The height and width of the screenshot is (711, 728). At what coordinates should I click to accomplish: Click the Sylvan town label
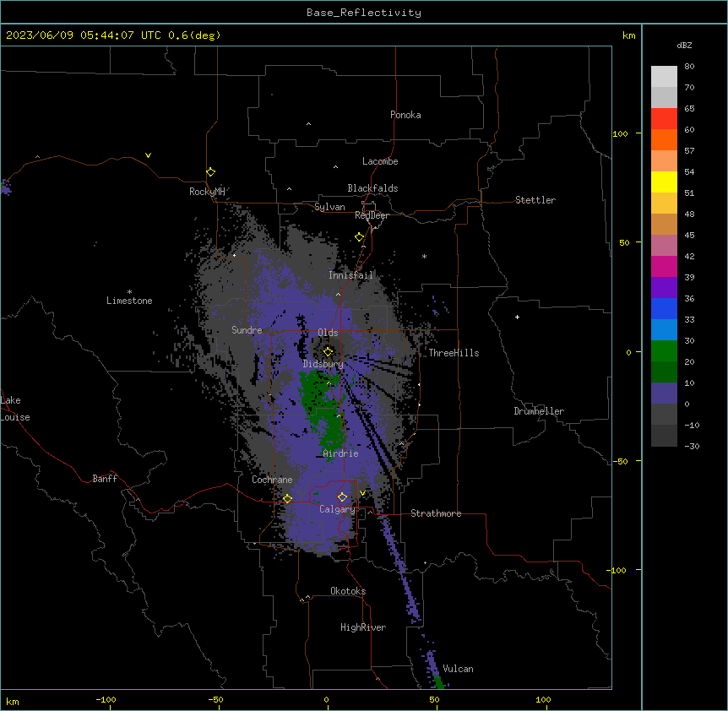coord(329,207)
